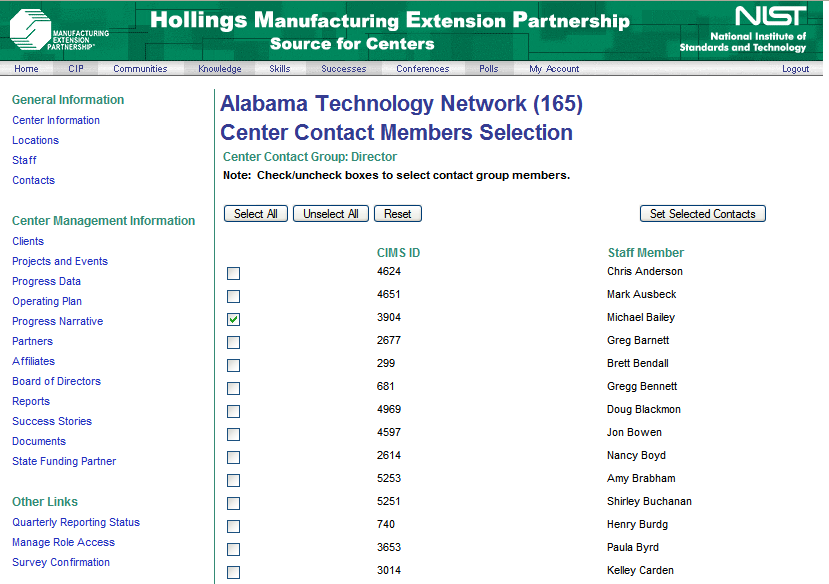Click the Logout link
This screenshot has height=584, width=829.
tap(796, 69)
